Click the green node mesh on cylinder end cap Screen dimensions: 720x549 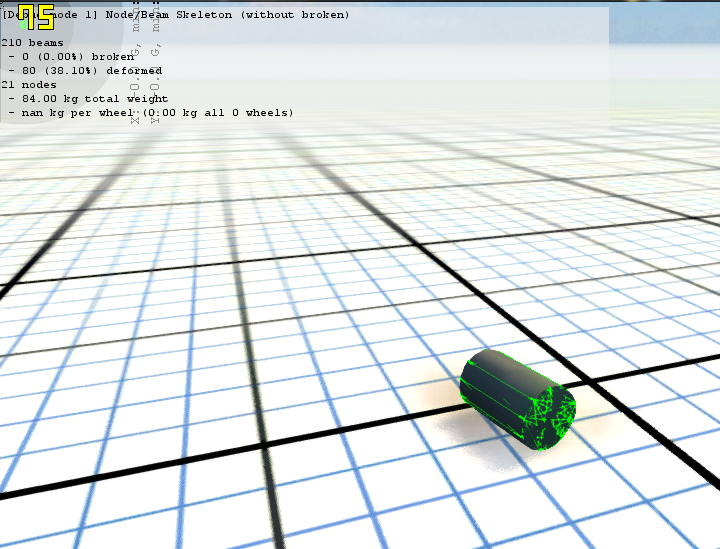(x=550, y=418)
